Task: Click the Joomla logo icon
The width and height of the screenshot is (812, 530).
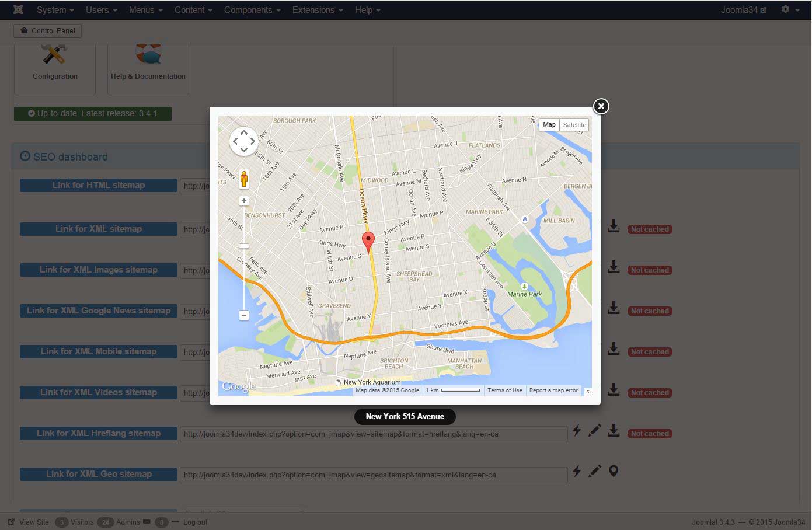Action: (x=18, y=10)
